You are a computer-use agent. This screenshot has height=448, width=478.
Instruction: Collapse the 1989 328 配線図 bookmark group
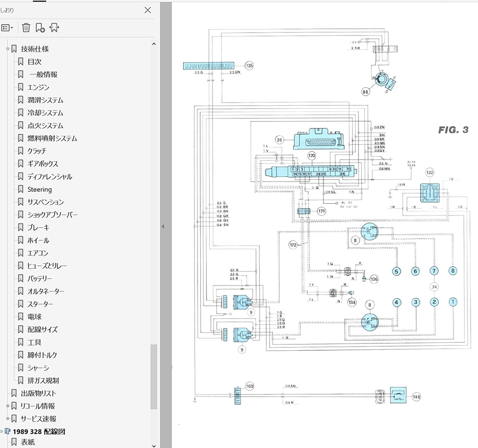tap(1, 432)
